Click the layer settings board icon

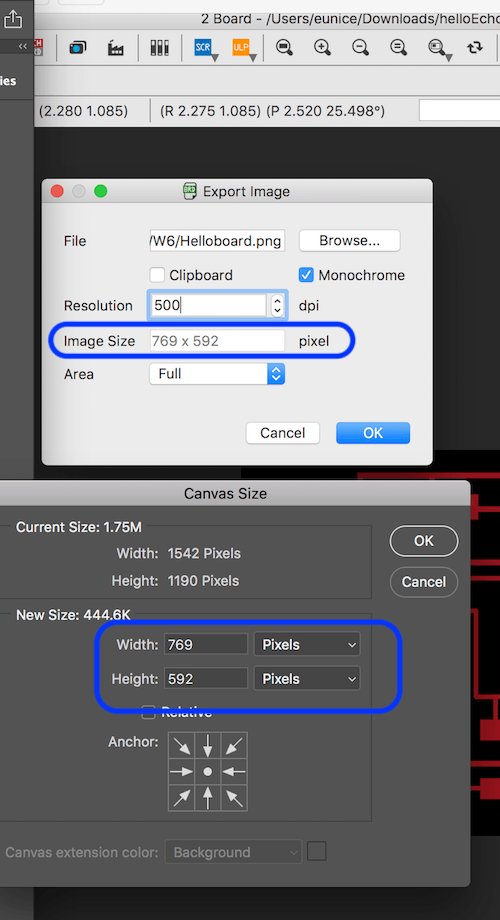(78, 48)
